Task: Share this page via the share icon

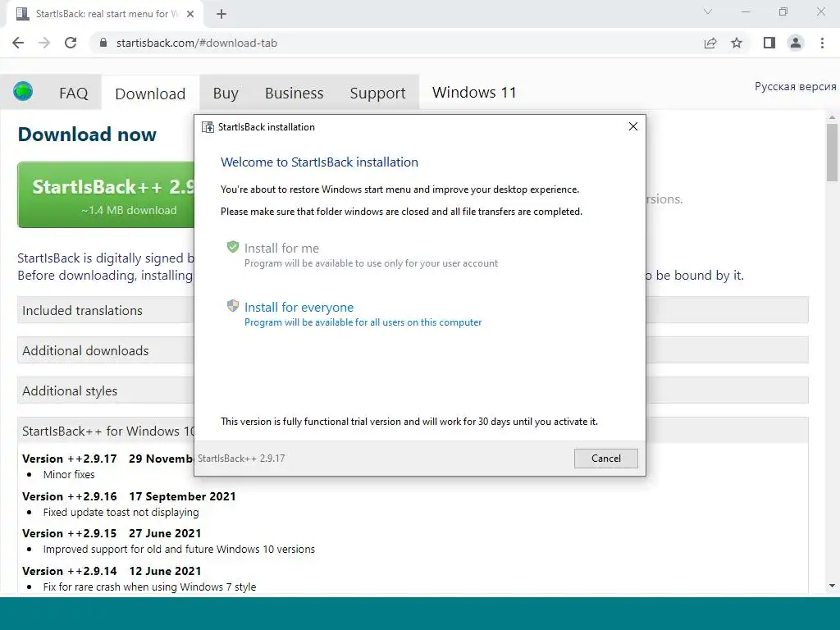Action: click(710, 43)
